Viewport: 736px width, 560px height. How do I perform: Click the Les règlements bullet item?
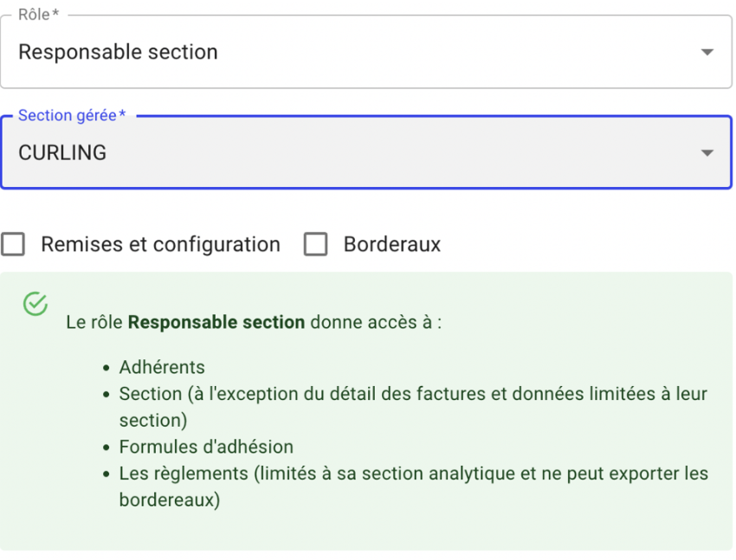[x=414, y=486]
